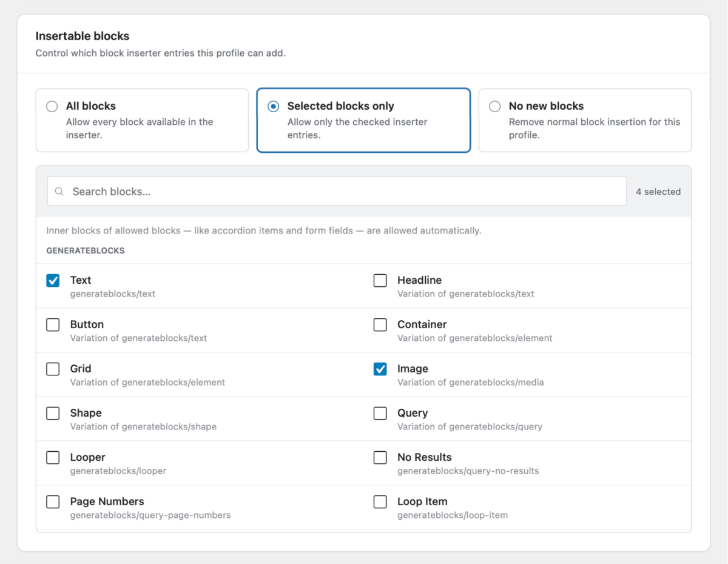Image resolution: width=728 pixels, height=564 pixels.
Task: Click 'Variation of generateblocks/shape' description
Action: pos(143,427)
